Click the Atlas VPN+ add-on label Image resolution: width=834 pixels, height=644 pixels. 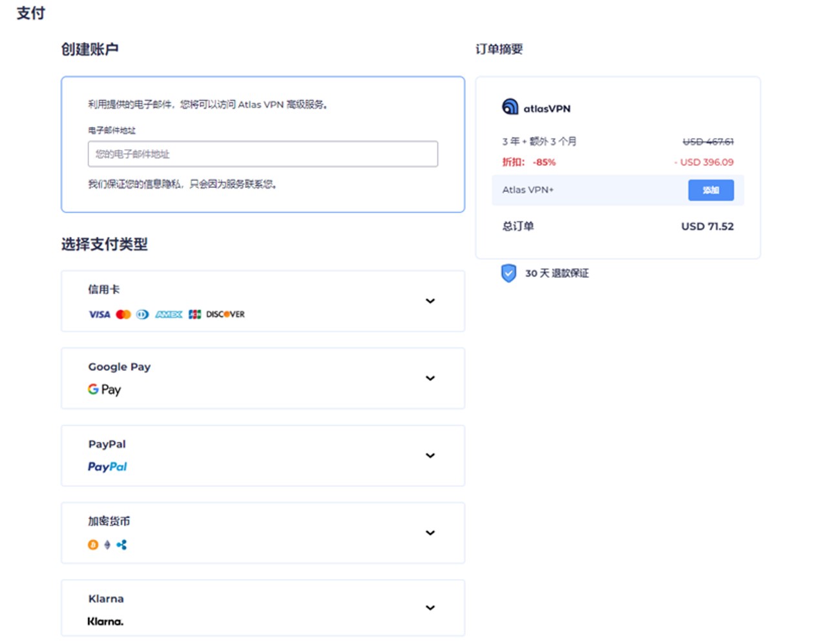pos(528,190)
